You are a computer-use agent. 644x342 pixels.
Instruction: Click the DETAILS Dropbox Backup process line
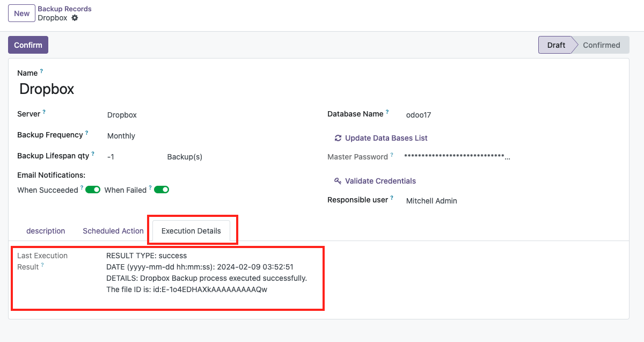[207, 278]
